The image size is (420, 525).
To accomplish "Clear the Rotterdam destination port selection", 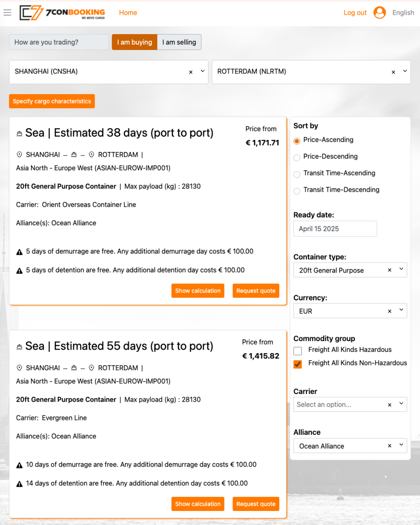I will tap(394, 72).
